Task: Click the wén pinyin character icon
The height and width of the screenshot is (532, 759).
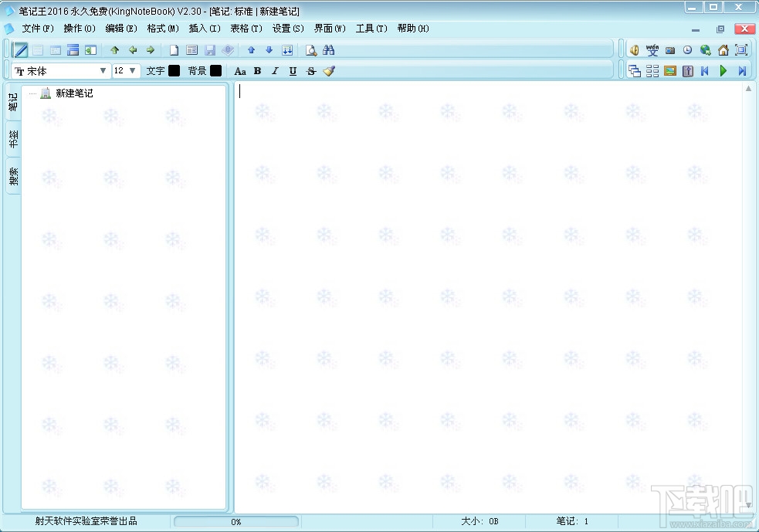Action: click(x=652, y=50)
